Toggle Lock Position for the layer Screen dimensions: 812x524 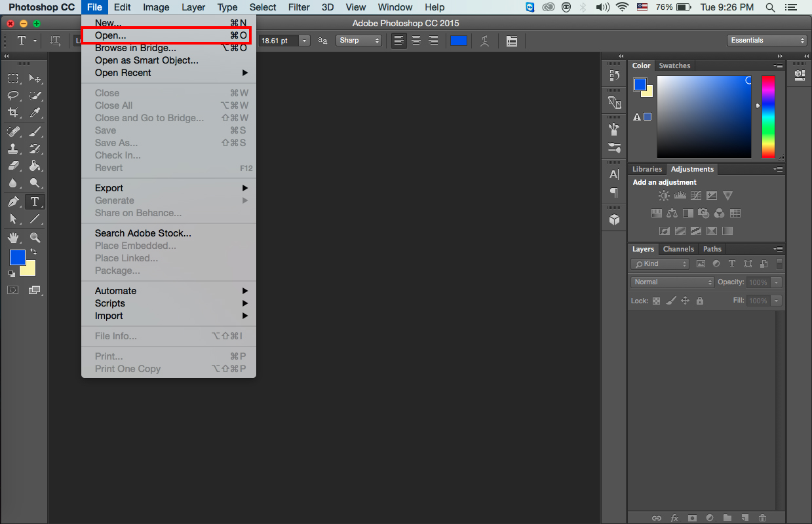[686, 301]
